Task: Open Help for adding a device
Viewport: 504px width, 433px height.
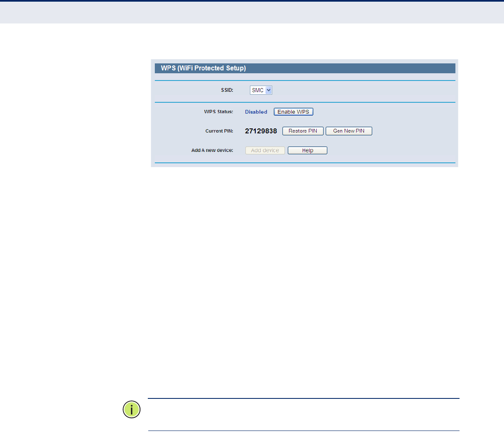Action: [x=308, y=151]
